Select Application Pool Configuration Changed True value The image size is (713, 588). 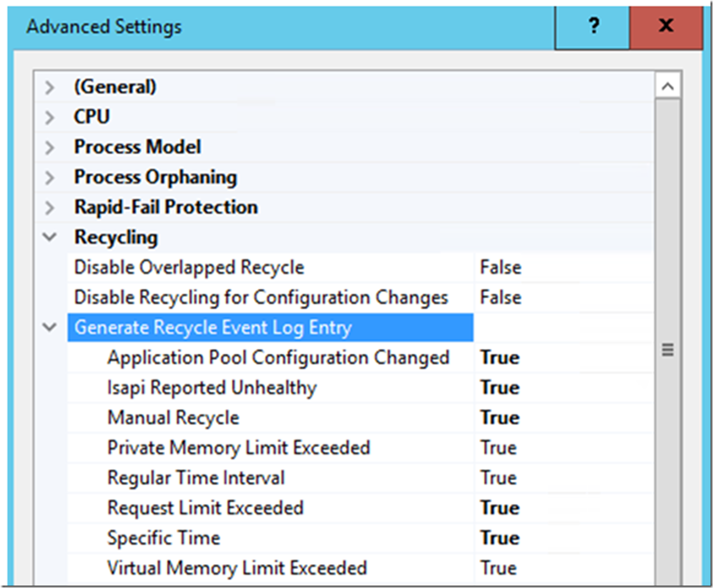click(x=500, y=358)
